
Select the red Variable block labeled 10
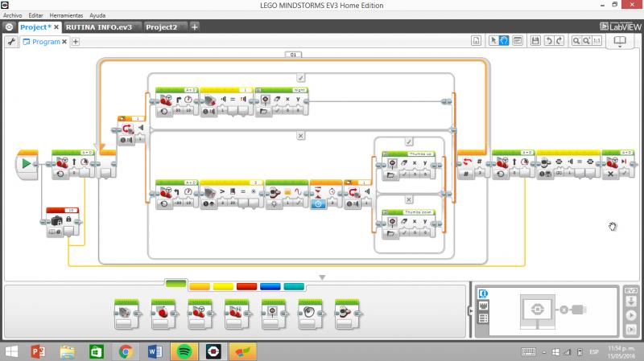pos(63,222)
